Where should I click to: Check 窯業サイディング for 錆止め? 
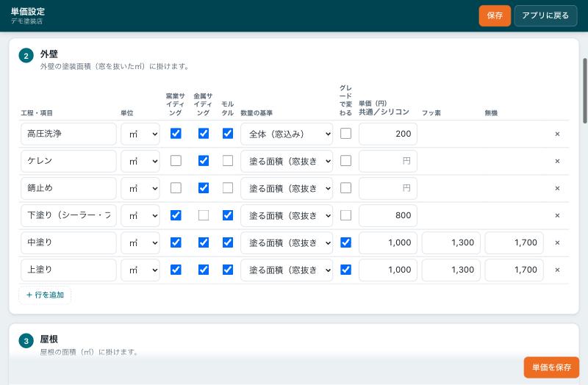[x=176, y=188]
